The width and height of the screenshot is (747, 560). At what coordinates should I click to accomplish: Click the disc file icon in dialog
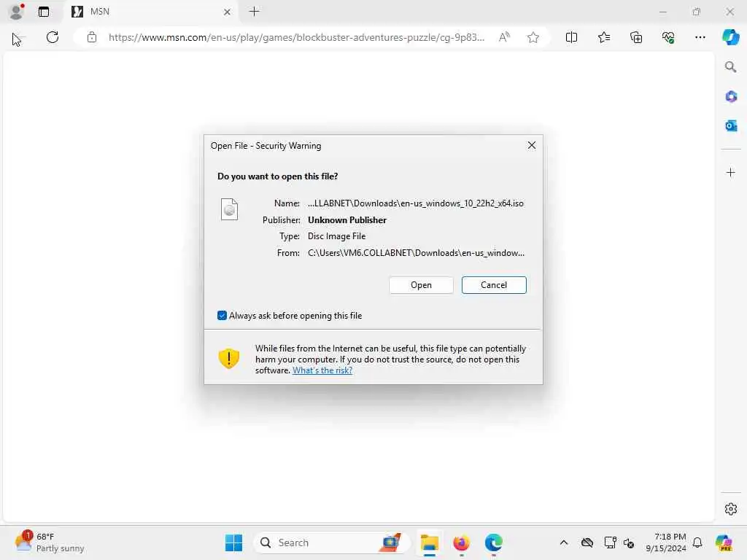pyautogui.click(x=229, y=209)
